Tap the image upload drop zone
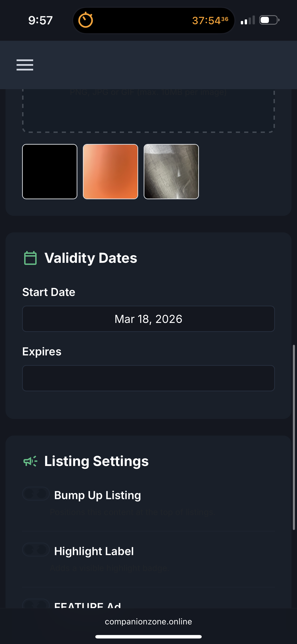 148,111
